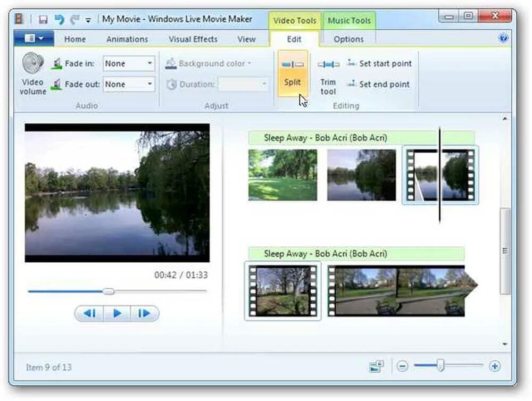The height and width of the screenshot is (401, 532).
Task: Click the Video Tools contextual tab header
Action: click(295, 21)
